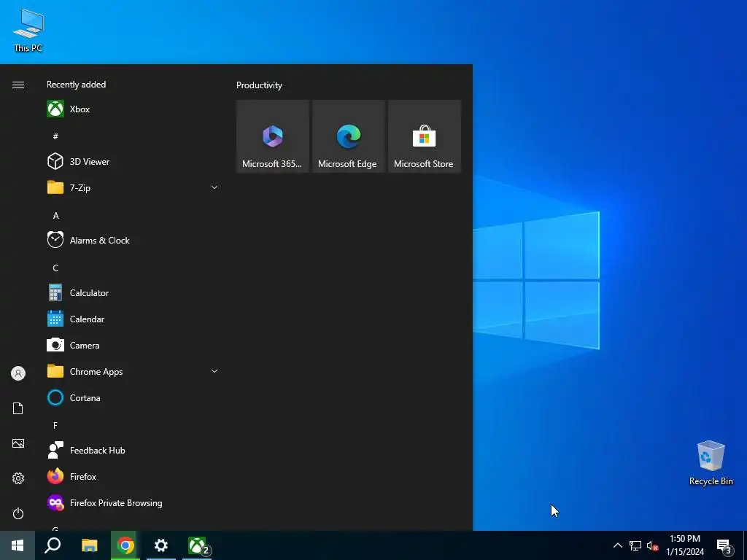Open Action Center notifications icon
This screenshot has width=747, height=560.
tap(724, 546)
